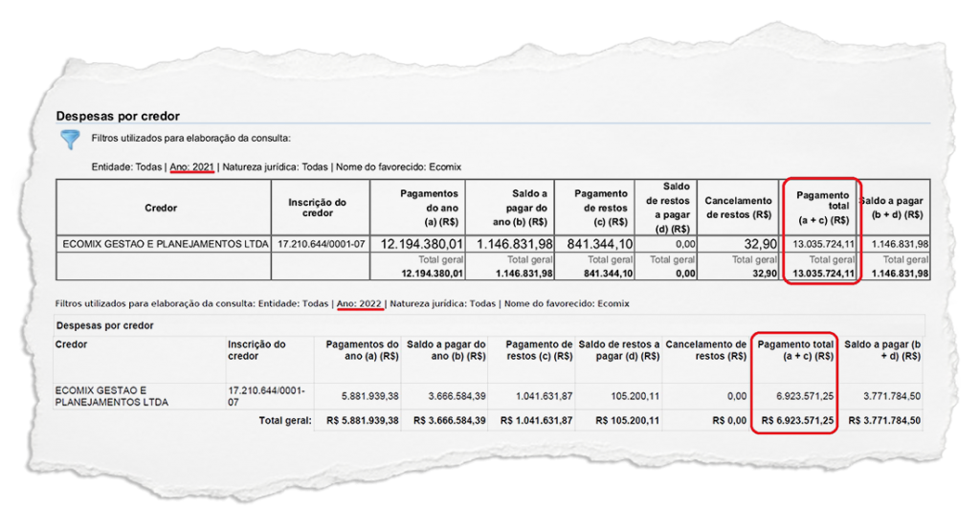Click the 'Ano: 2021' filter text
Image resolution: width=980 pixels, height=510 pixels.
191,166
